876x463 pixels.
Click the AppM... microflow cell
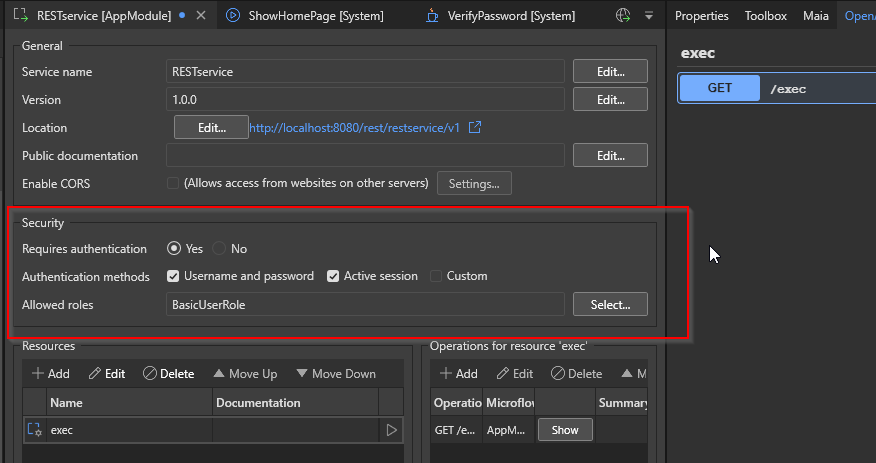point(508,430)
